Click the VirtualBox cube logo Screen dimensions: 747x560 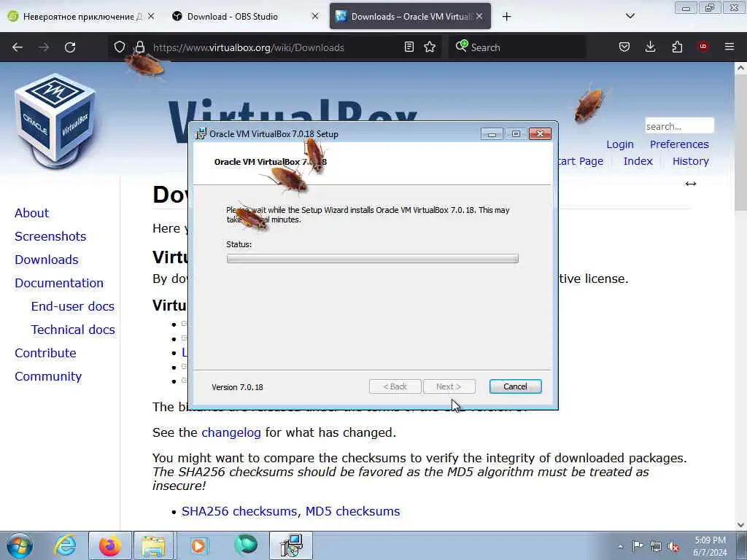pos(55,120)
